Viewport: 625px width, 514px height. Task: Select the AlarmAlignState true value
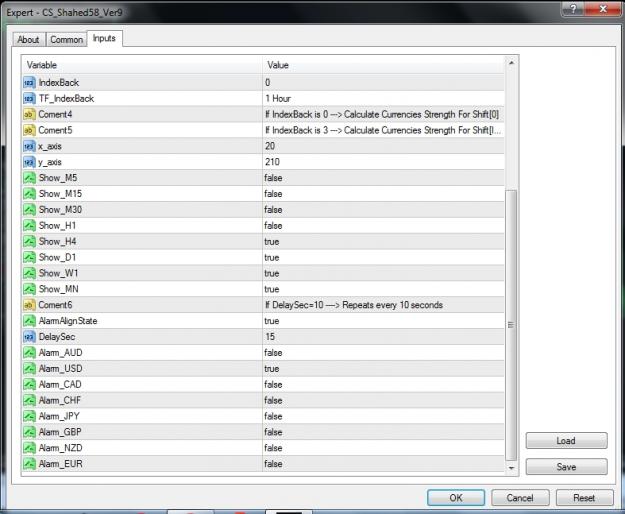click(271, 321)
